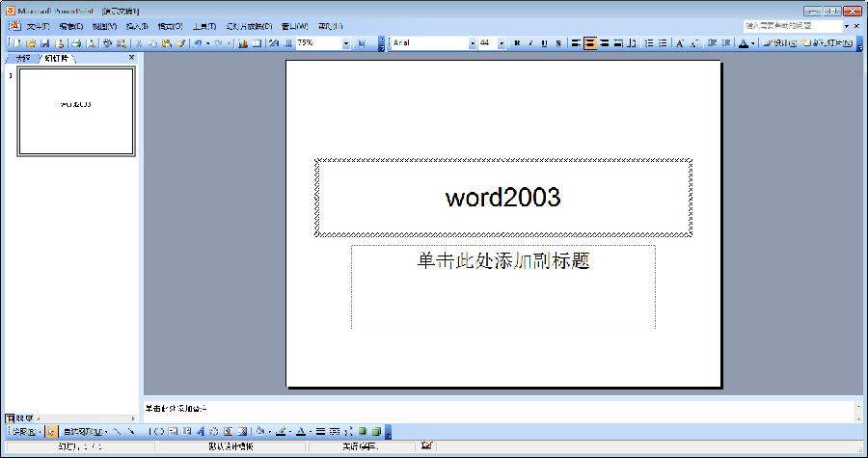Cut the selection with scissors icon
The width and height of the screenshot is (868, 458).
(140, 43)
